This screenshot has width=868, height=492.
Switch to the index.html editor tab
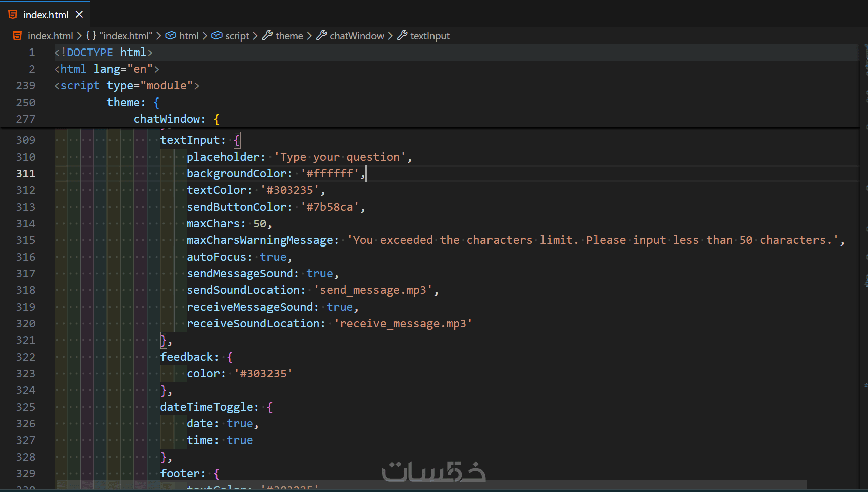[x=45, y=15]
